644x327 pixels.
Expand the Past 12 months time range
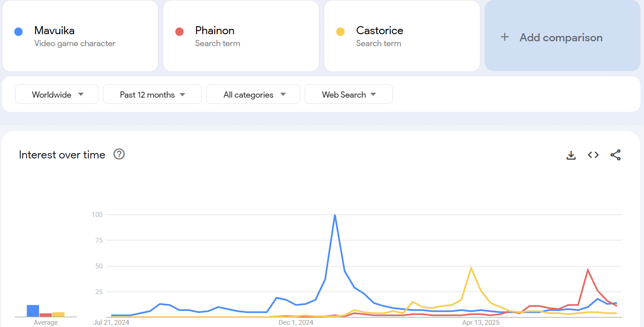coord(152,94)
